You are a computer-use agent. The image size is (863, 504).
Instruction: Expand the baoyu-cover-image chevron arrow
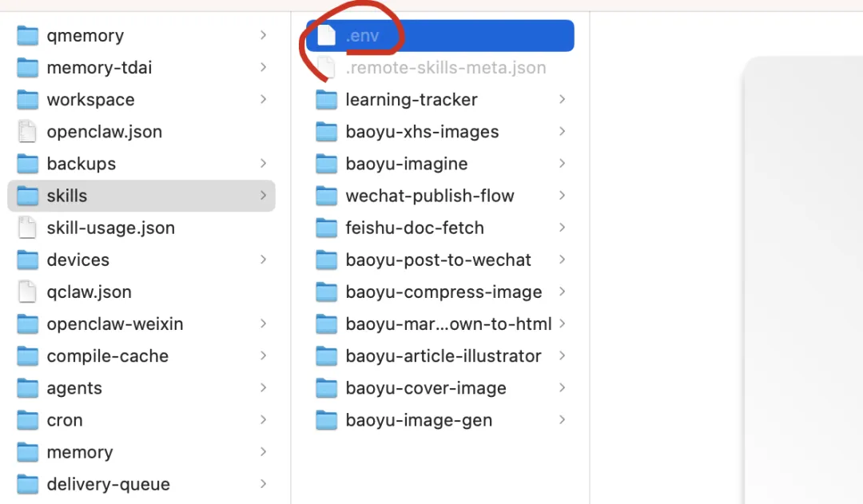pyautogui.click(x=563, y=388)
